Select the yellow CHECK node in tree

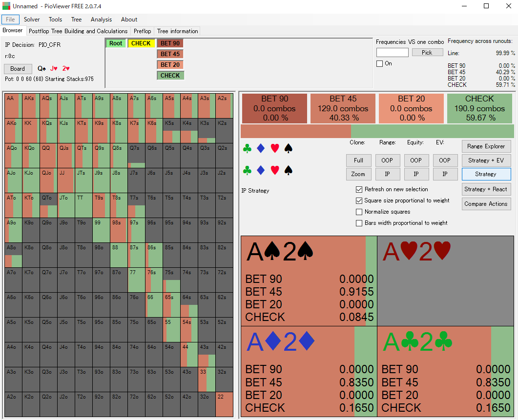pos(141,43)
